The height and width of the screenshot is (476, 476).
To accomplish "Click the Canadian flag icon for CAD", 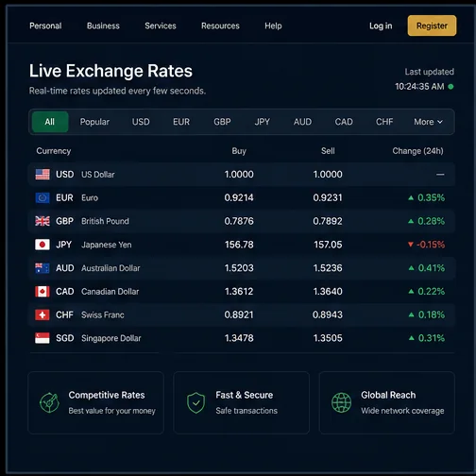I will pyautogui.click(x=42, y=292).
